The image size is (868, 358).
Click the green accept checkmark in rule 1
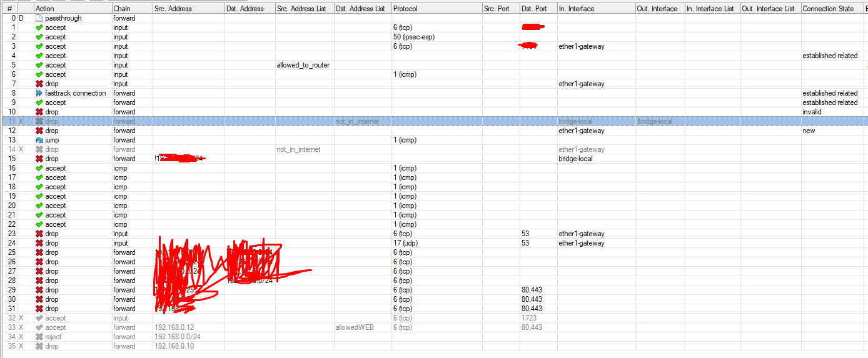click(39, 27)
